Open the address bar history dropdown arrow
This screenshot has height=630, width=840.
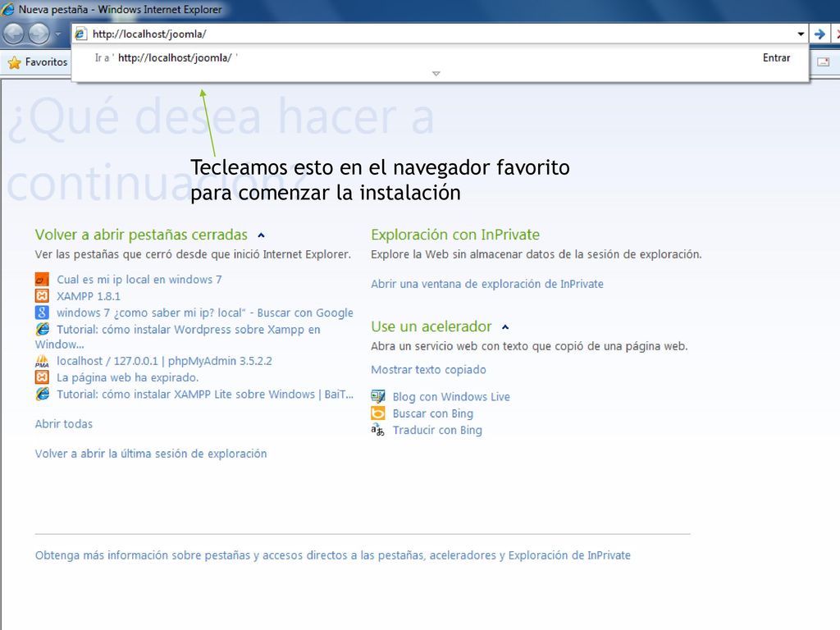(x=801, y=34)
